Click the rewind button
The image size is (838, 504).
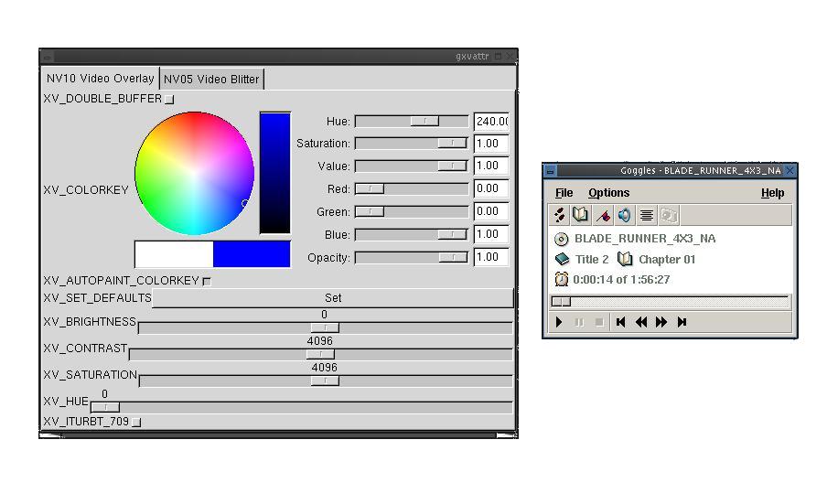pyautogui.click(x=641, y=322)
